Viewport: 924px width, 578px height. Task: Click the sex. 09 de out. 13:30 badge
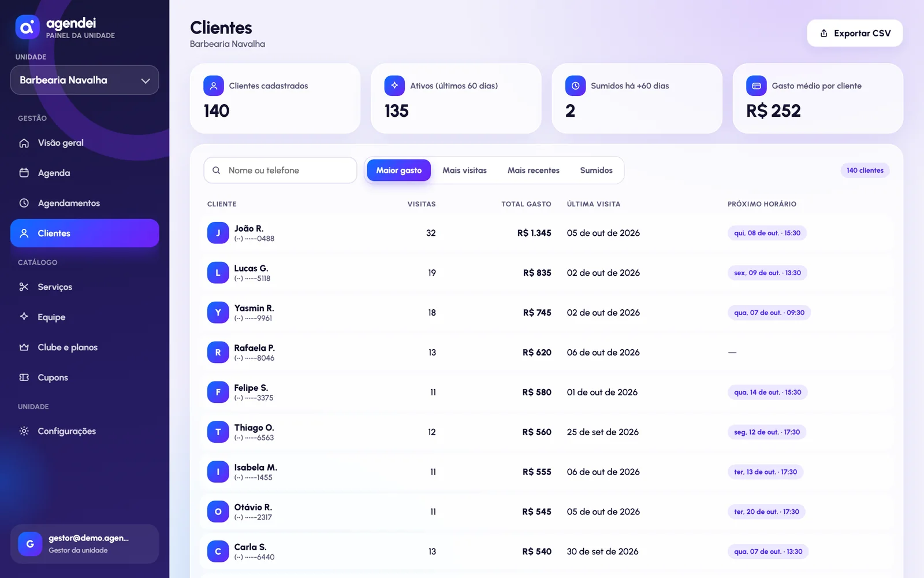point(767,273)
